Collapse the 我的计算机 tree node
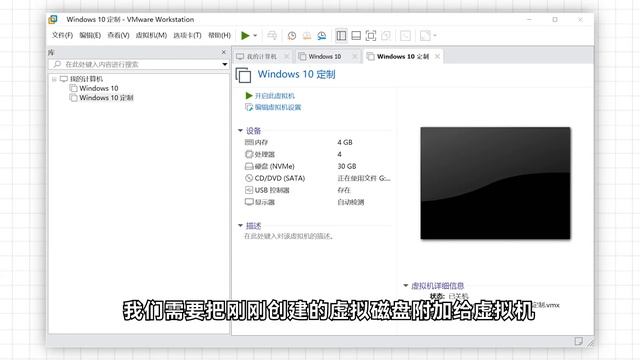The height and width of the screenshot is (360, 640). pos(54,79)
